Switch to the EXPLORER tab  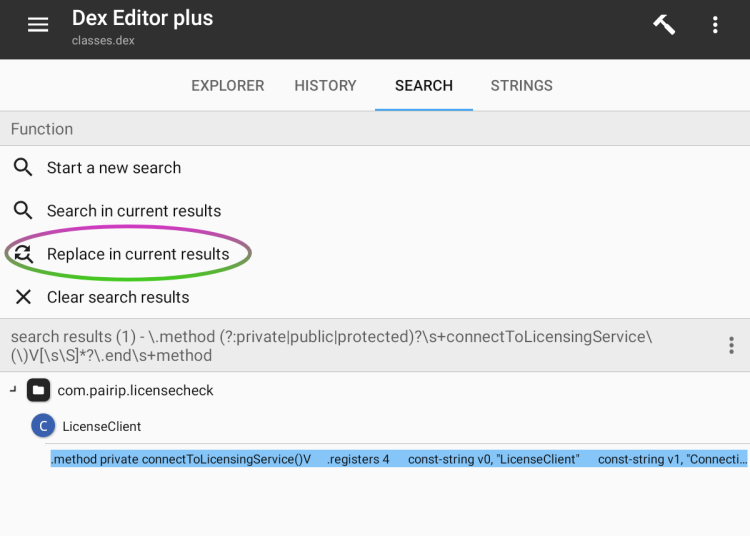click(228, 86)
